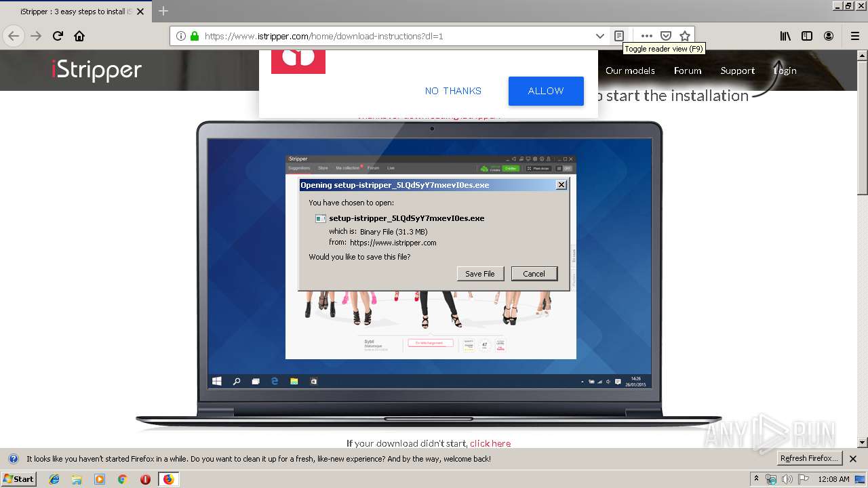
Task: Launch Internet Explorer from taskbar
Action: [54, 479]
